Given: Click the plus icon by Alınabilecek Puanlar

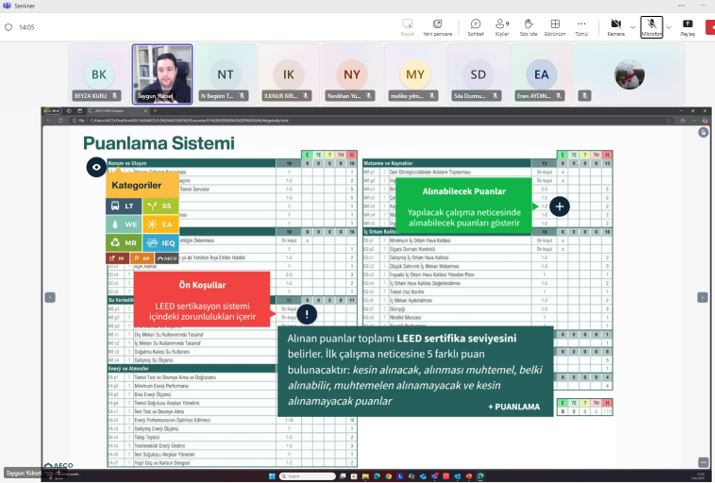Looking at the screenshot, I should (560, 207).
